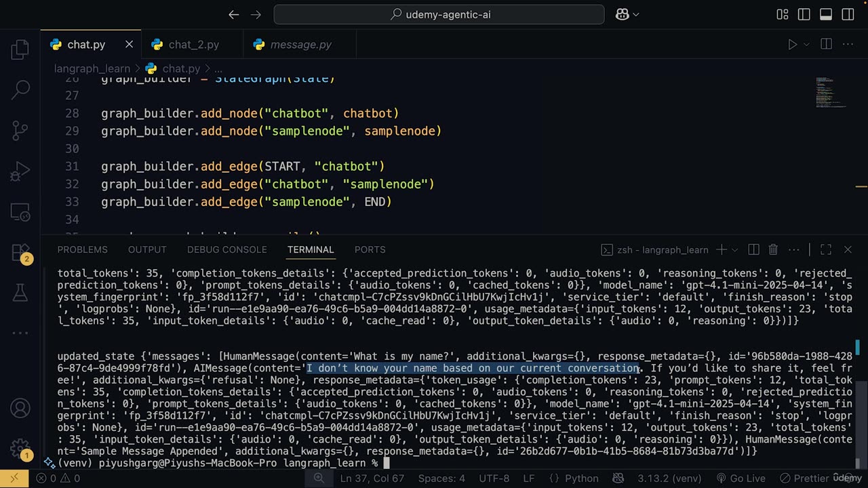
Task: Toggle the bottom panel visibility
Action: [x=826, y=14]
